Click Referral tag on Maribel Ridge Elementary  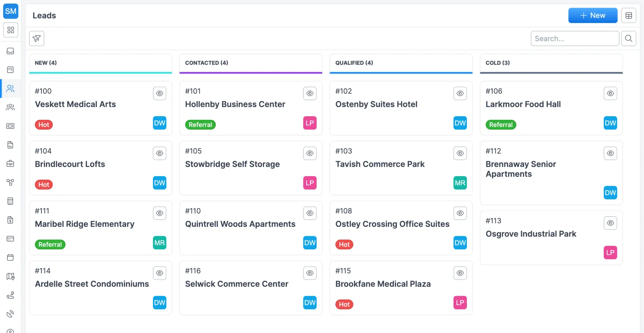[x=50, y=245]
